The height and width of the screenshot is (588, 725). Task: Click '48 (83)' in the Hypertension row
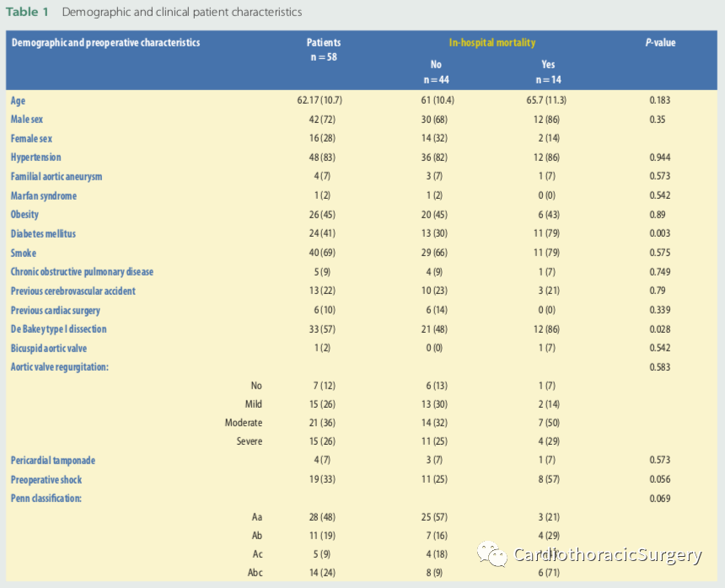pos(322,158)
